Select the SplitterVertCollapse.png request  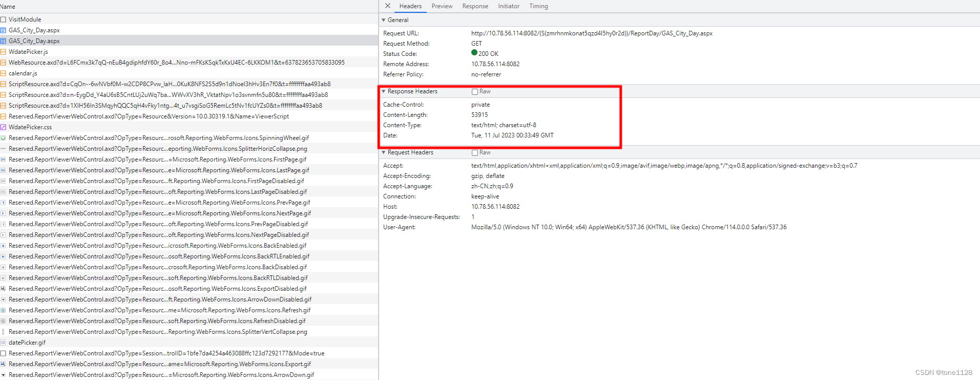point(189,332)
